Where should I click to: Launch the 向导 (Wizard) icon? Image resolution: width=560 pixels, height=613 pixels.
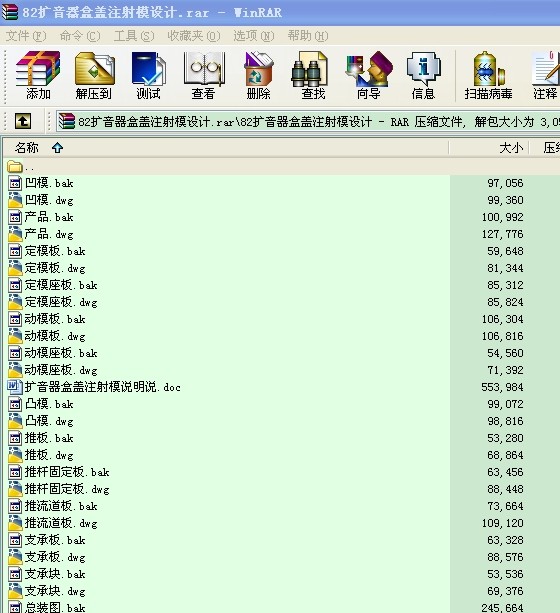(368, 75)
